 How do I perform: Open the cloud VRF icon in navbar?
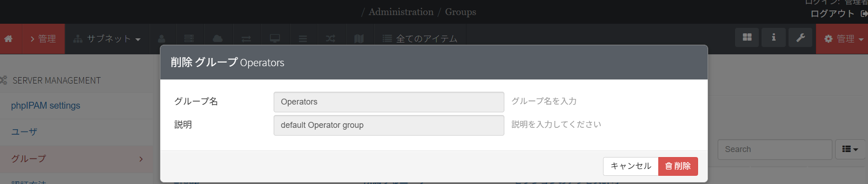218,39
